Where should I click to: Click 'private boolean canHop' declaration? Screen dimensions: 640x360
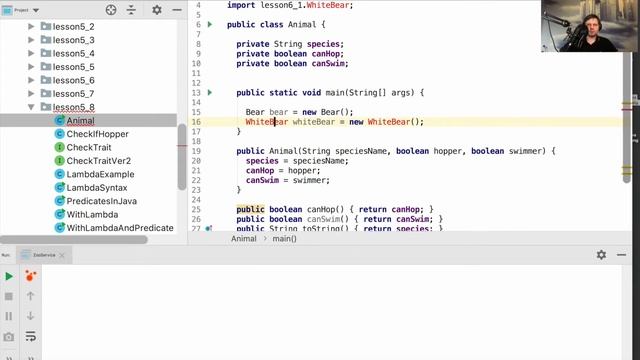tap(290, 54)
